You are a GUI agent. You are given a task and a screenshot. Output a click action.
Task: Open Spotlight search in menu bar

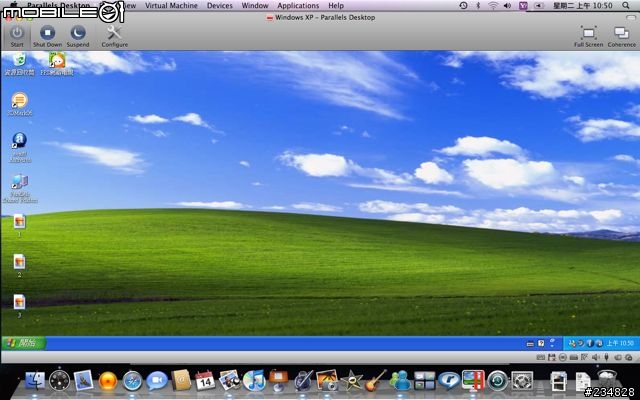tap(626, 6)
